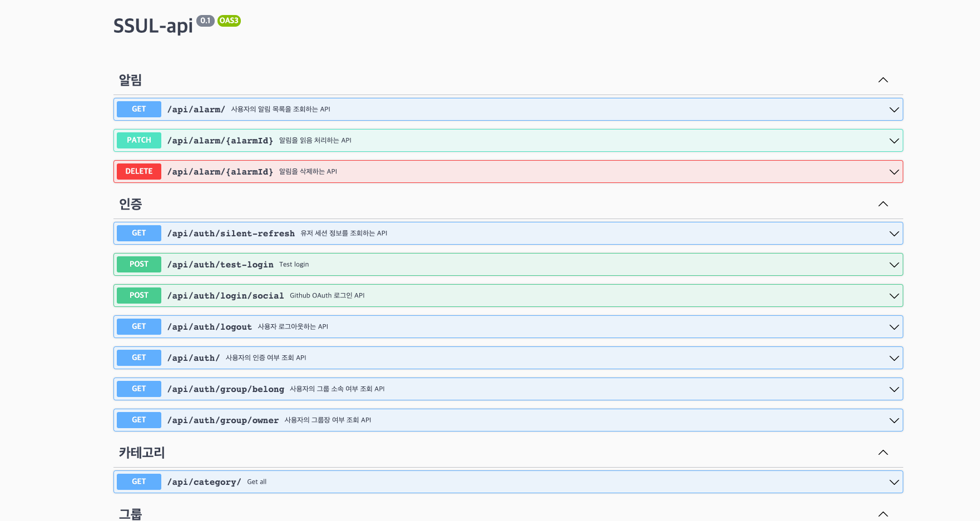Click GET badge for /api/category/
980x521 pixels.
(x=139, y=482)
